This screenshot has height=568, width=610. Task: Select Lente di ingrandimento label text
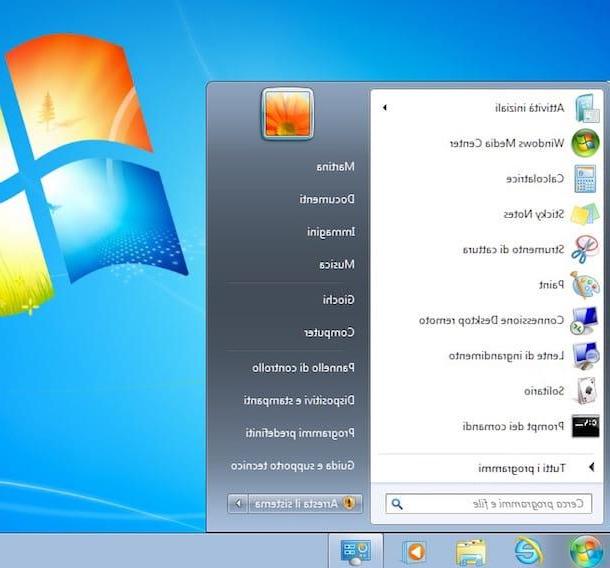(x=506, y=356)
